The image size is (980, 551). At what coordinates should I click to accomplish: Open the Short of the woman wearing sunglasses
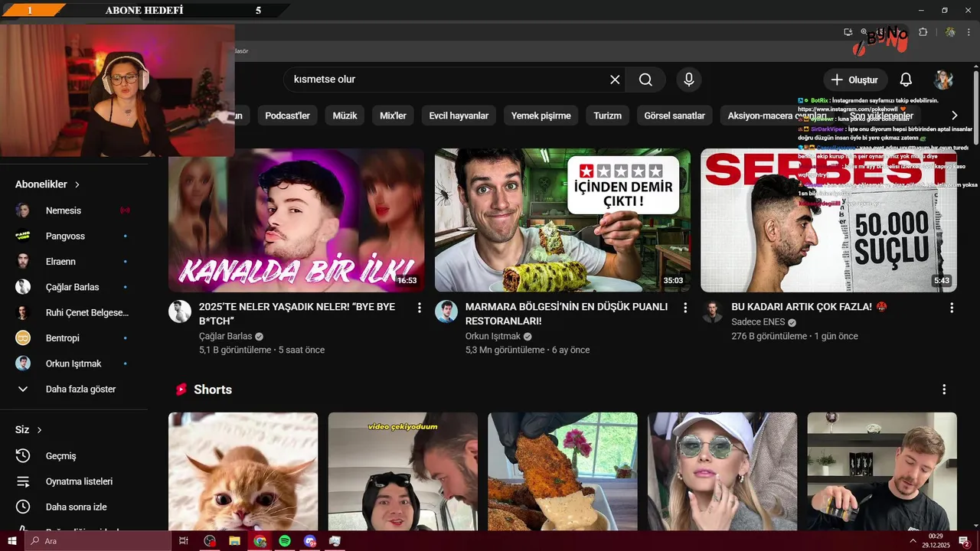pos(722,471)
